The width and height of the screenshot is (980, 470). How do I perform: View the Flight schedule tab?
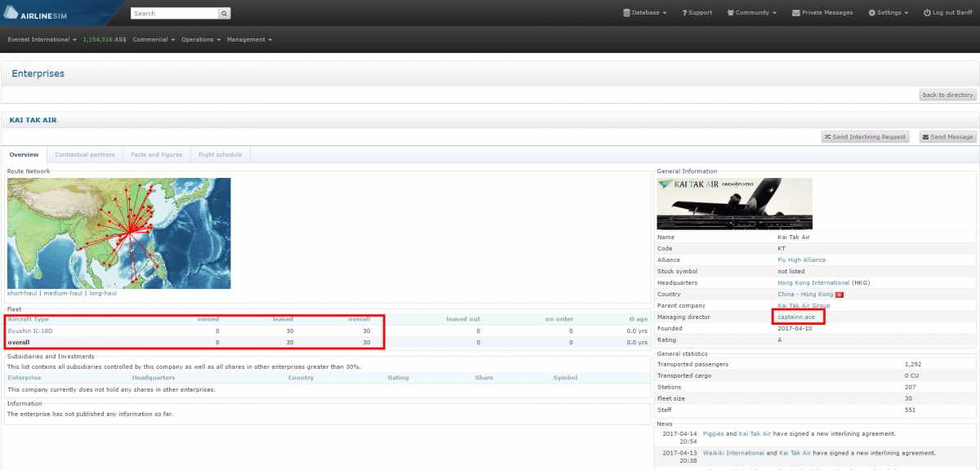(220, 154)
